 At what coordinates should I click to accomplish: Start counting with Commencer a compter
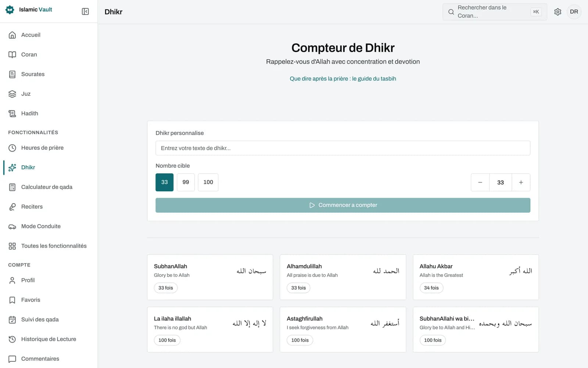(343, 205)
